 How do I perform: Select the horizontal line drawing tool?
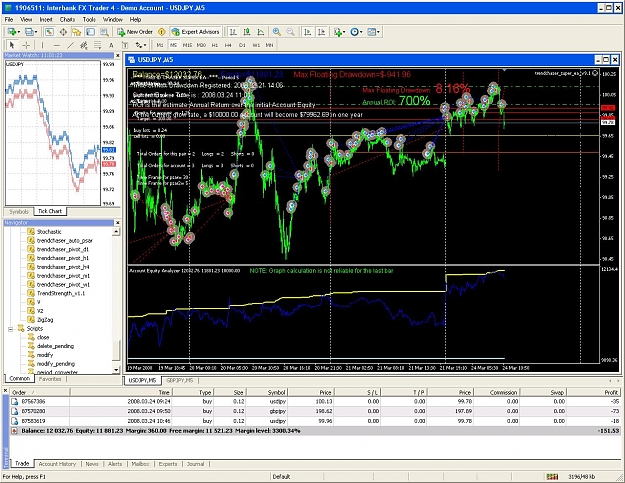click(57, 45)
